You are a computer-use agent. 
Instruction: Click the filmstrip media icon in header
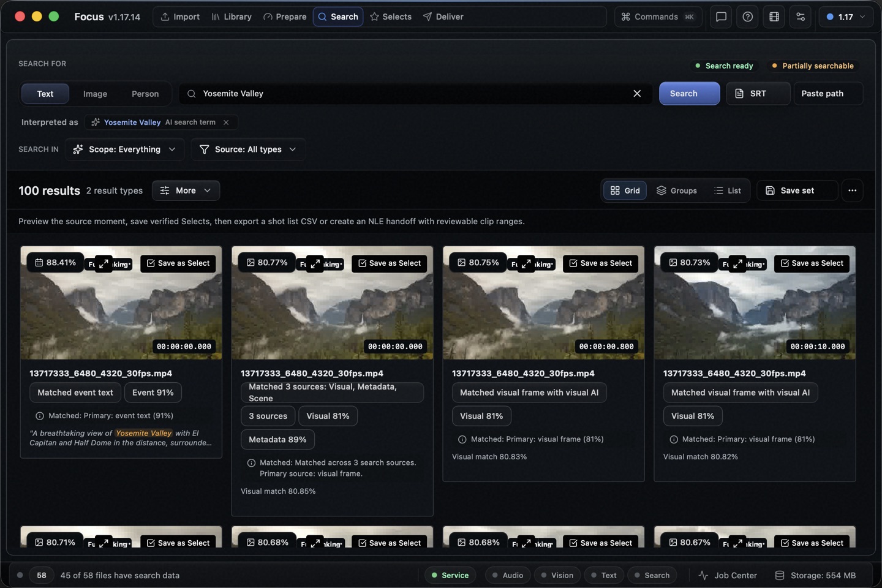pos(774,17)
